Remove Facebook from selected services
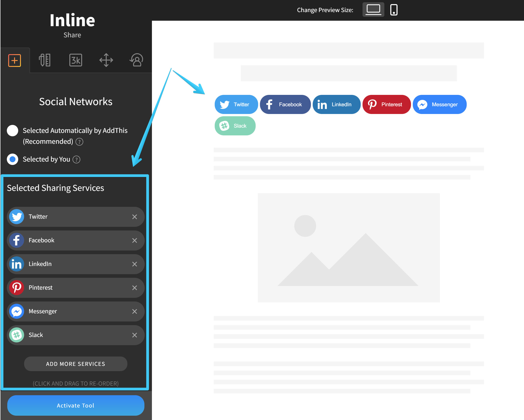Viewport: 524px width, 420px height. click(135, 240)
